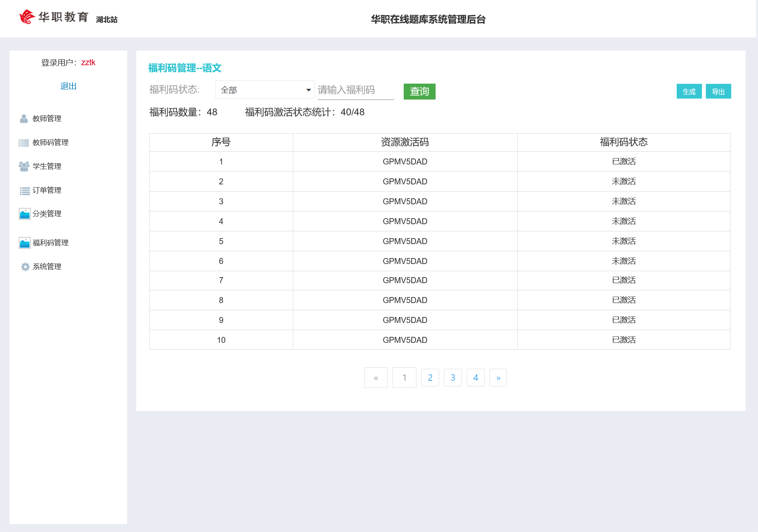The height and width of the screenshot is (532, 758).
Task: Focus the 请输入福利码 input field
Action: (x=355, y=90)
